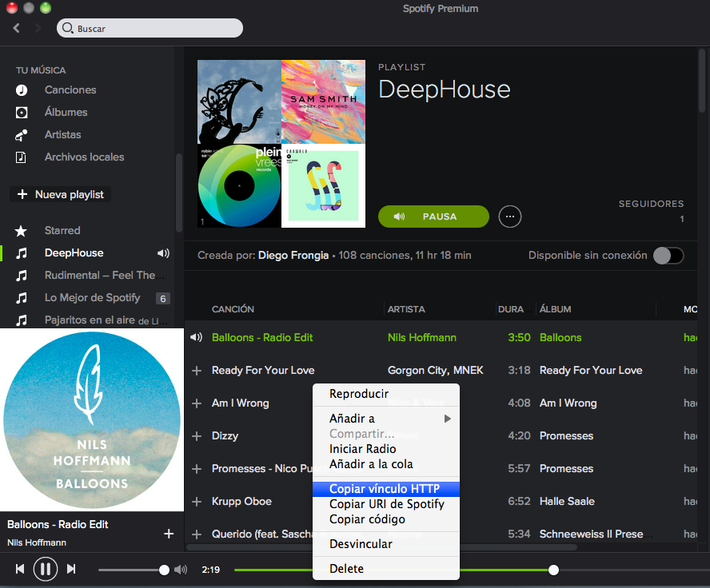Add Balloons to library with plus icon
This screenshot has height=588, width=710.
click(169, 534)
